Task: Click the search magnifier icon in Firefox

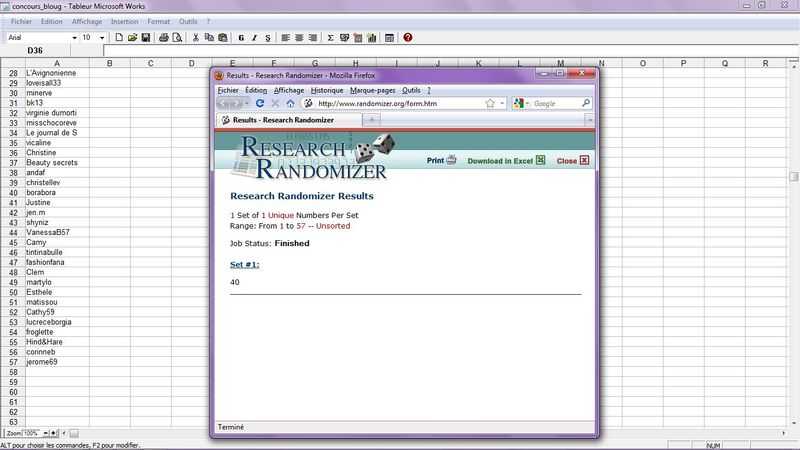Action: tap(586, 103)
